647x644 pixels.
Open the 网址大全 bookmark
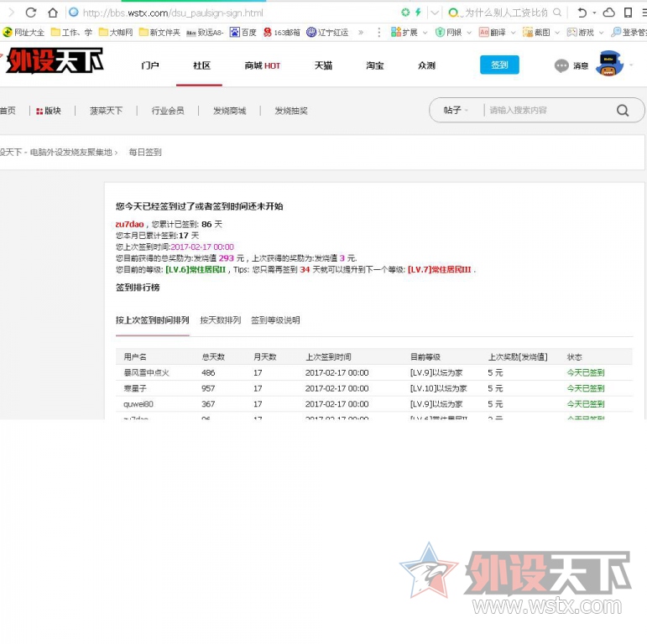pos(23,33)
